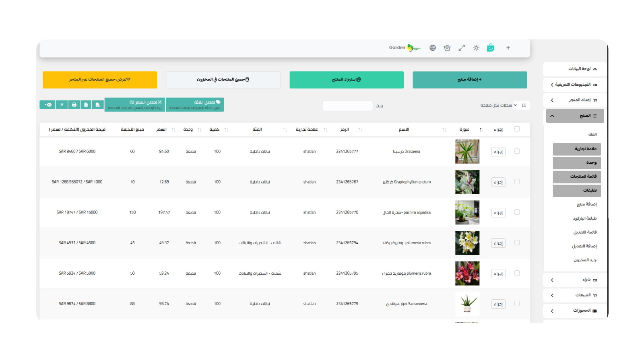Viewport: 644px width, 362px height.
Task: Click the yellow عرض جميع المنتجات button
Action: click(100, 80)
